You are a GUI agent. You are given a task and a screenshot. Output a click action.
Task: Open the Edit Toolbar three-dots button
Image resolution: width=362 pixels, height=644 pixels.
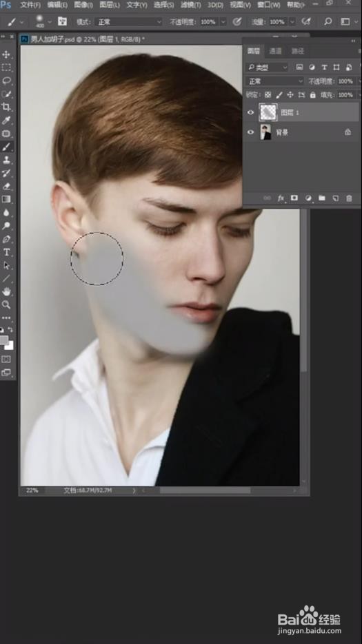(x=6, y=318)
